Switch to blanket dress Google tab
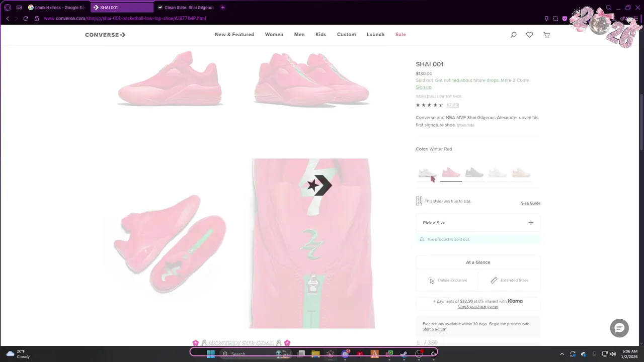Screen dimensions: 644x362 (57, 8)
